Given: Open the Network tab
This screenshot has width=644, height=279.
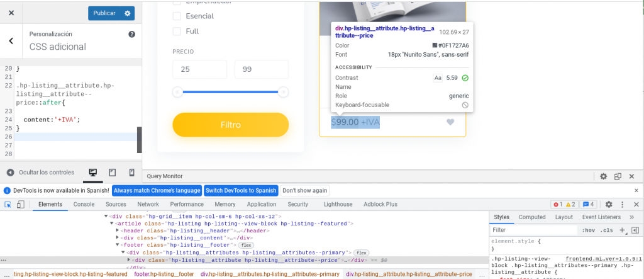Looking at the screenshot, I should [x=148, y=205].
